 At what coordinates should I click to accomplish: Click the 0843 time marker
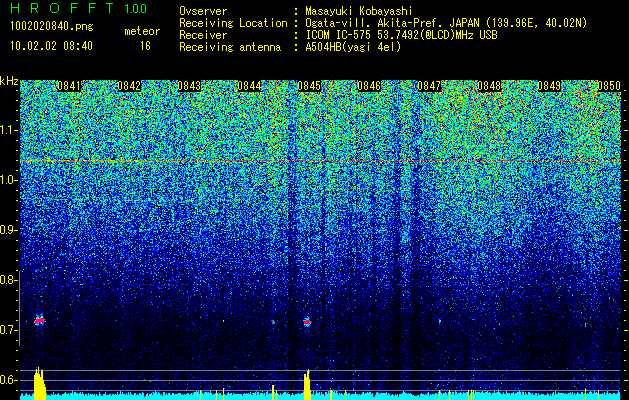click(x=189, y=86)
